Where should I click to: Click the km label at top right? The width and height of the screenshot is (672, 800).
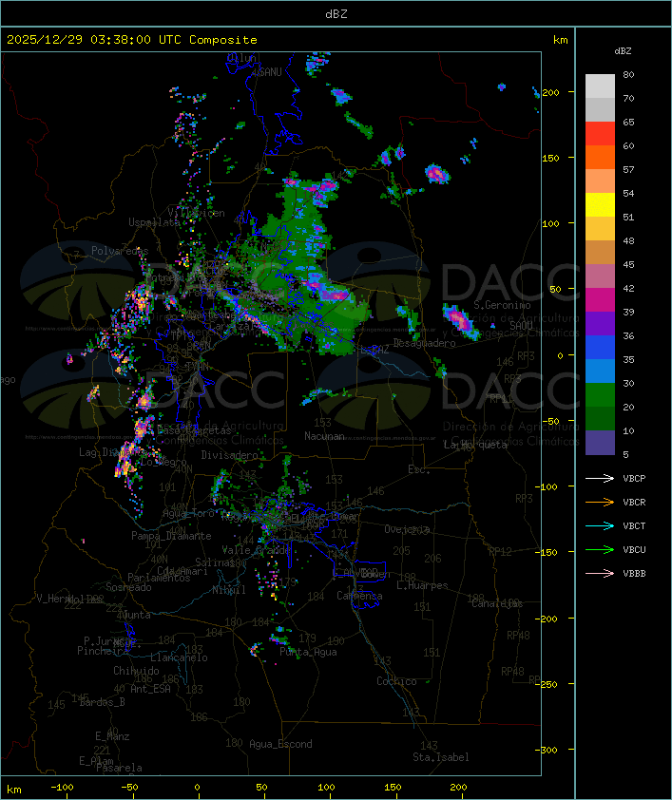560,40
